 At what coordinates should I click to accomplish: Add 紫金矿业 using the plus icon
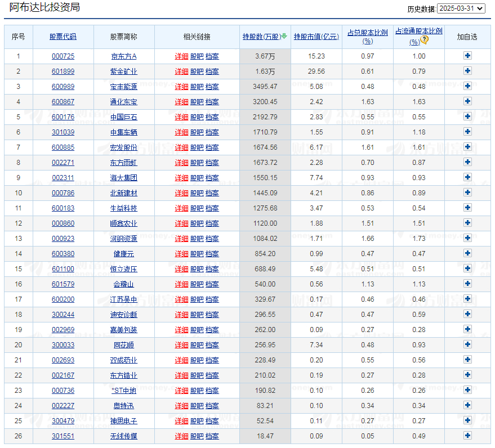pyautogui.click(x=467, y=71)
